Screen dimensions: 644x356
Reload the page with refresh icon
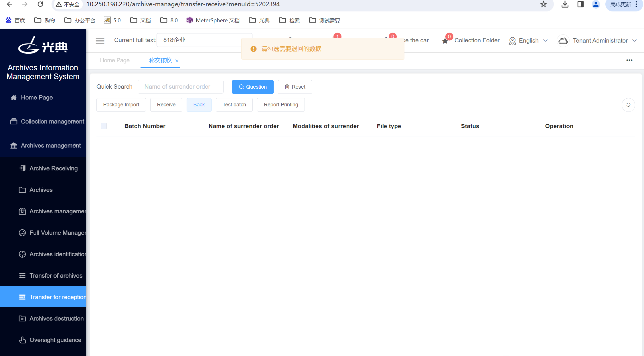click(40, 4)
